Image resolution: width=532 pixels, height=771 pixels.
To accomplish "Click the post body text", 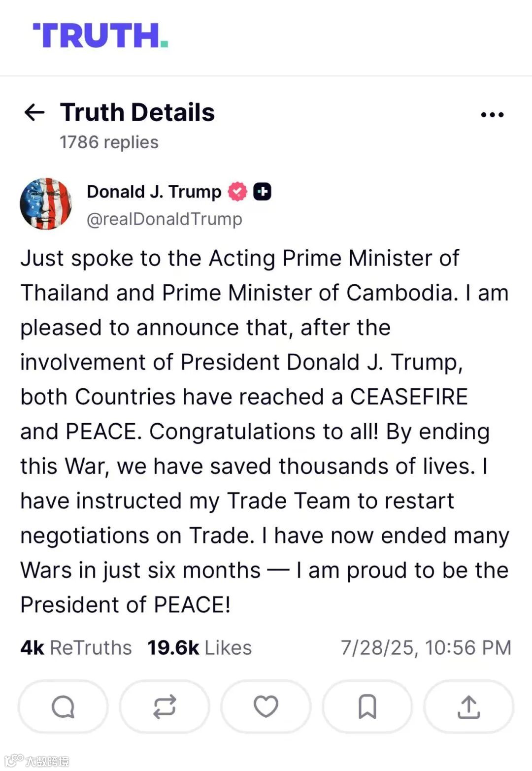I will point(265,431).
